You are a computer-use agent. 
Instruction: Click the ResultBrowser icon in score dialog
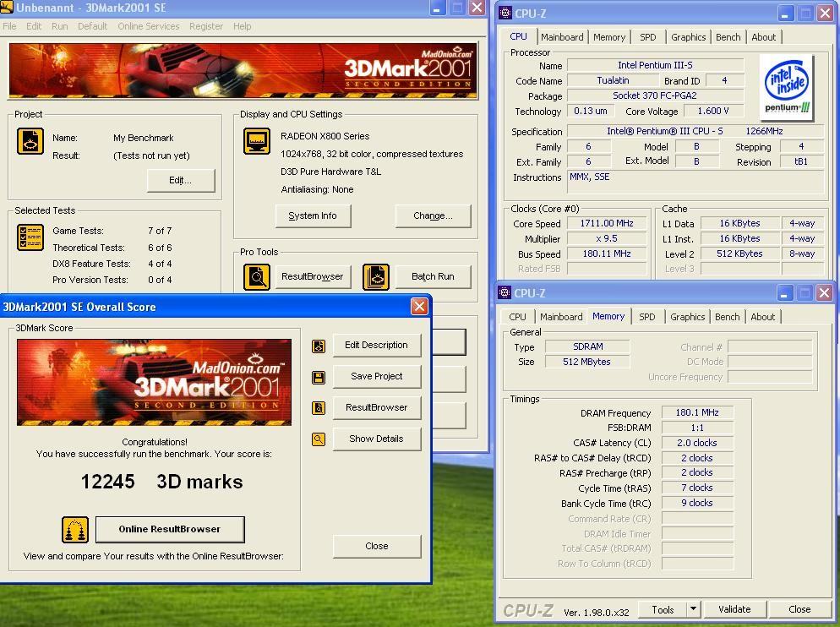click(319, 408)
